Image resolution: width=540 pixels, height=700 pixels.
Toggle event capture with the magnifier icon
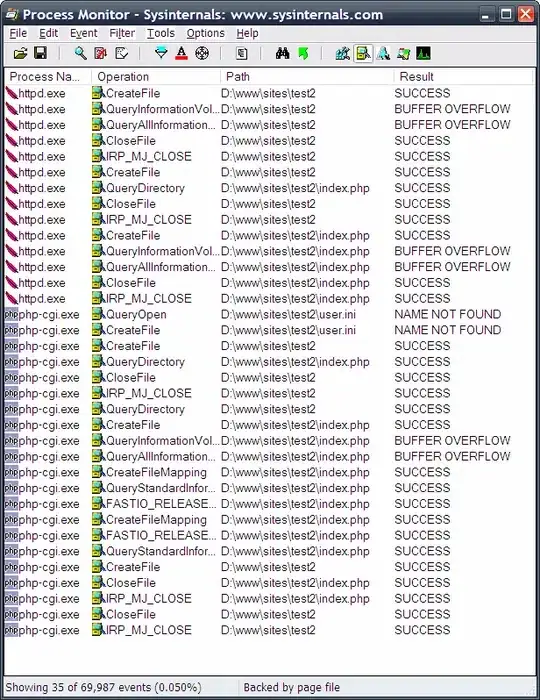[x=80, y=54]
